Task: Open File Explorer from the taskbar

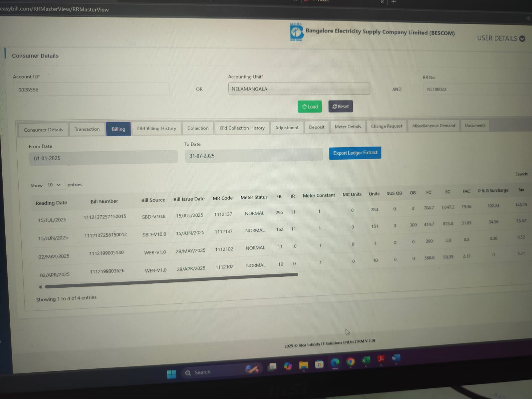Action: (x=304, y=365)
